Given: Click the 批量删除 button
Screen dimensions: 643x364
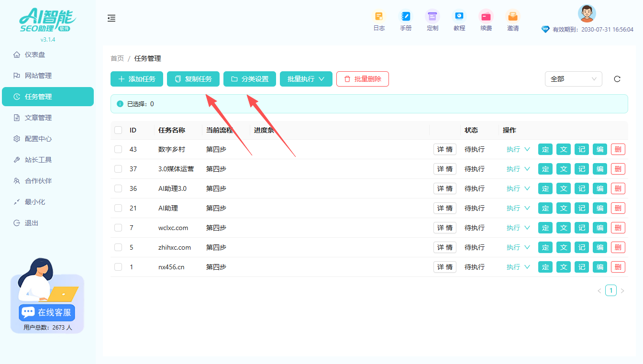Looking at the screenshot, I should 362,79.
